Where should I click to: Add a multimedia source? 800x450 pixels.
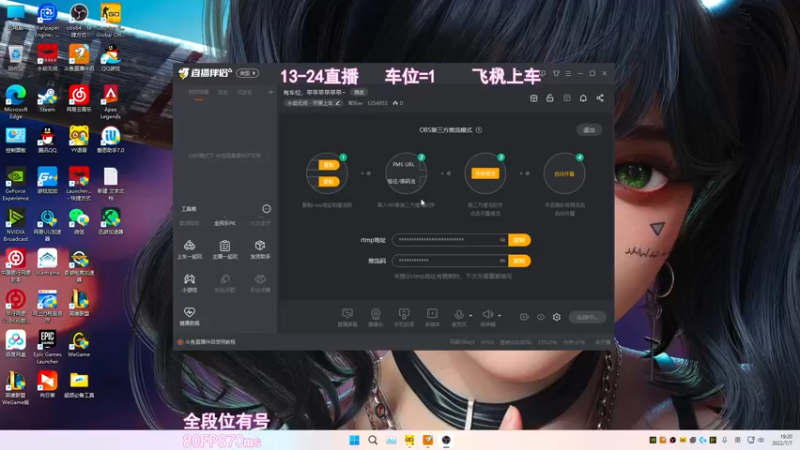click(x=432, y=317)
